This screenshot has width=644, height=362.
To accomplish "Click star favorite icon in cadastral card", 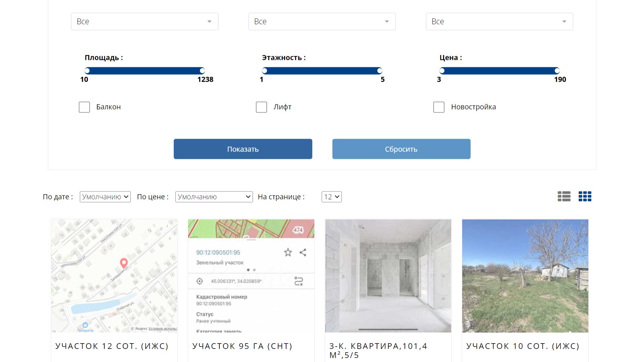I will [288, 252].
